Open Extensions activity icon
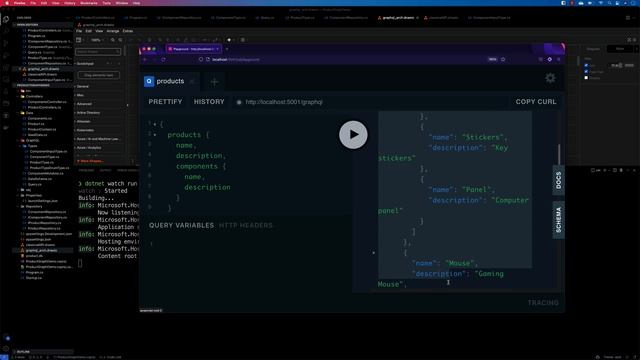Screen dimensions: 640x360 (6, 67)
